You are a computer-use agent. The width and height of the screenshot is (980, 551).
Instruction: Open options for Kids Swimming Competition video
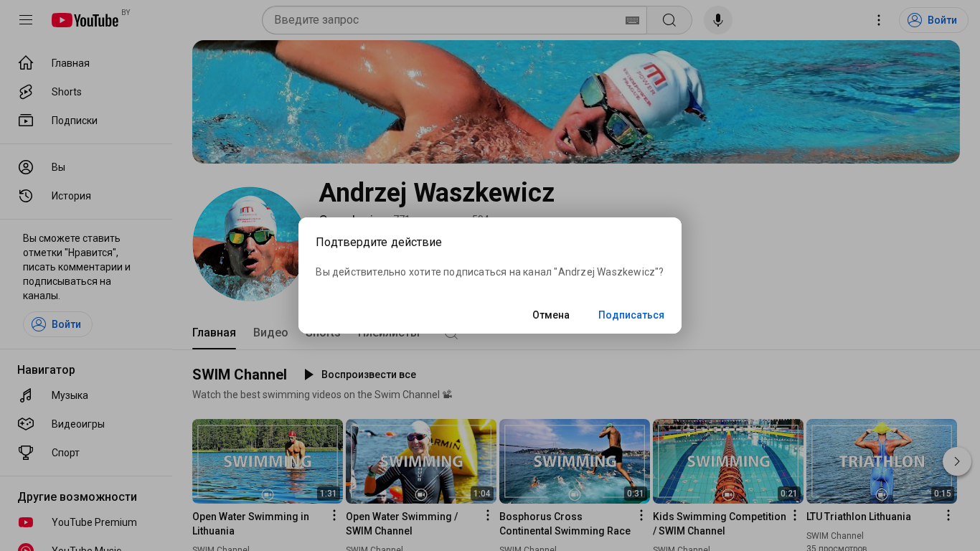pos(794,516)
